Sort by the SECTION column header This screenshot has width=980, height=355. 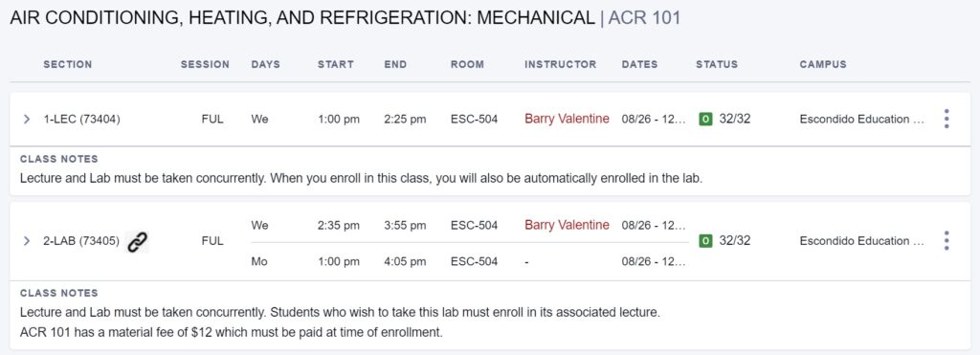tap(68, 64)
